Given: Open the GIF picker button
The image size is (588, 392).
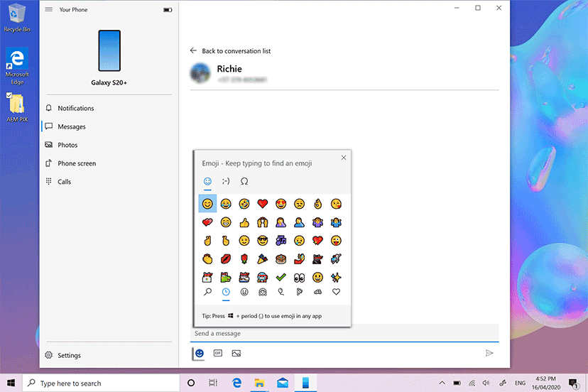Looking at the screenshot, I should (218, 353).
